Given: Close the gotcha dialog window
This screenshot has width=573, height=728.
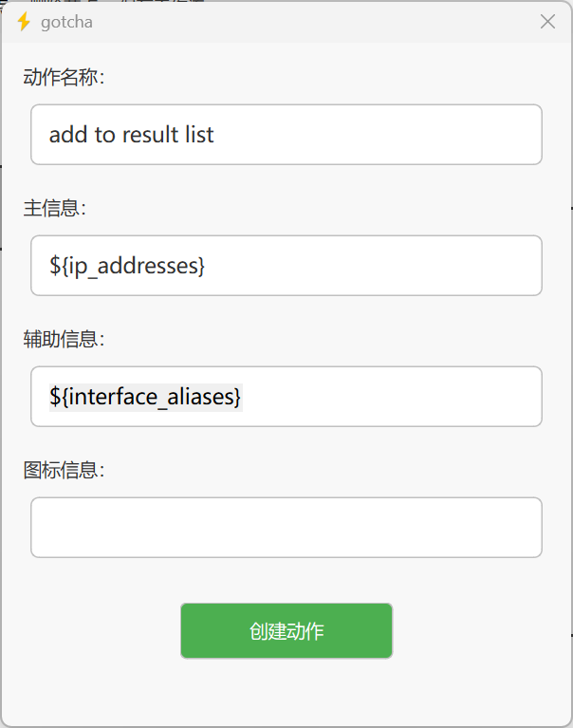Looking at the screenshot, I should click(x=547, y=22).
